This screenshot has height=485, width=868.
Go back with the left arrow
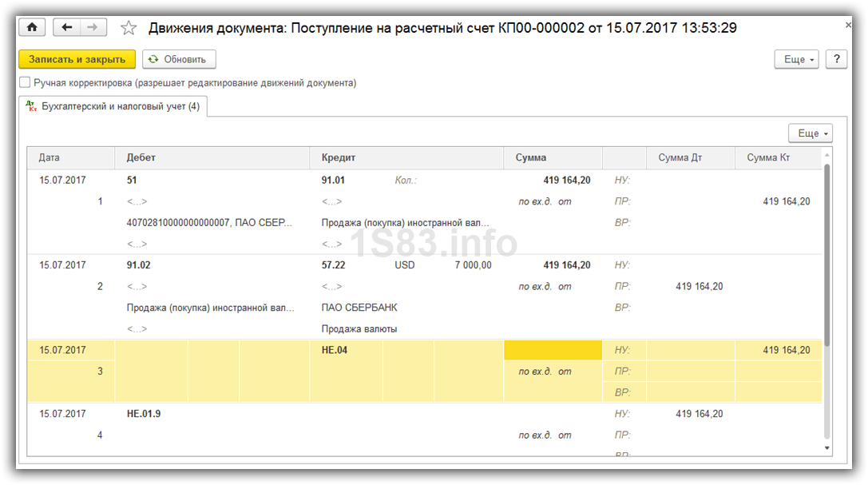point(66,27)
